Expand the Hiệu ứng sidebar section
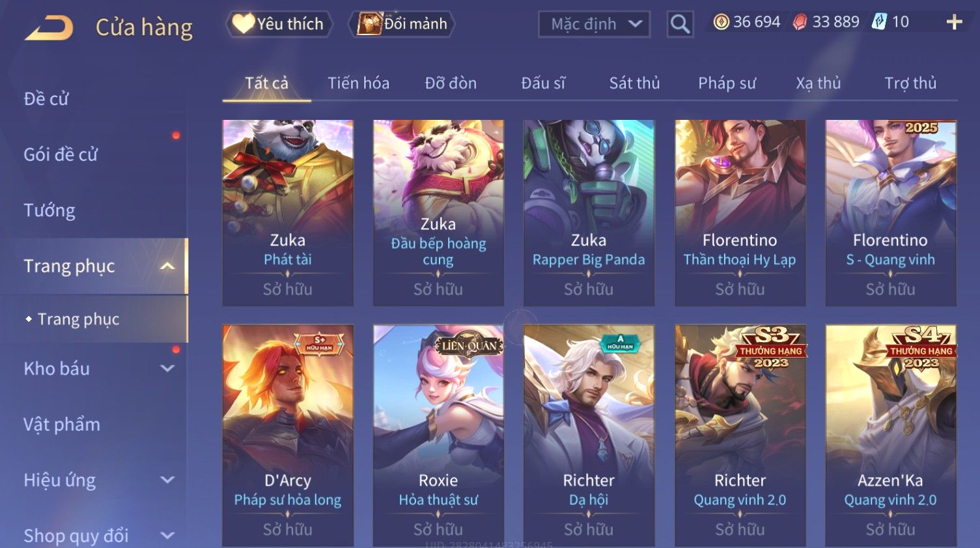 click(x=167, y=480)
